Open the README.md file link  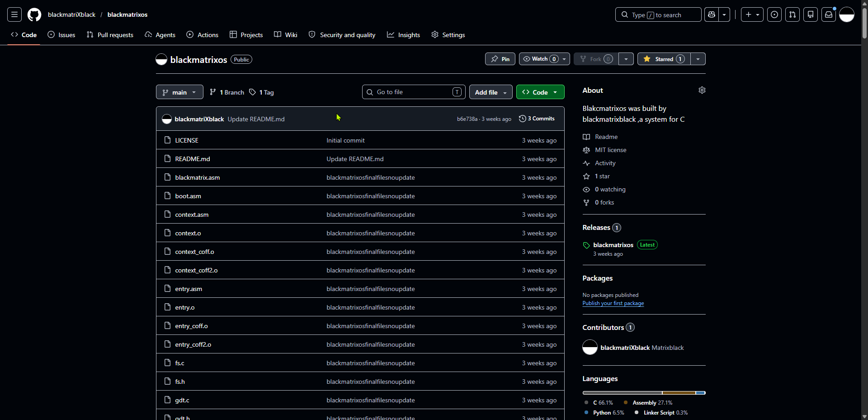pos(193,159)
